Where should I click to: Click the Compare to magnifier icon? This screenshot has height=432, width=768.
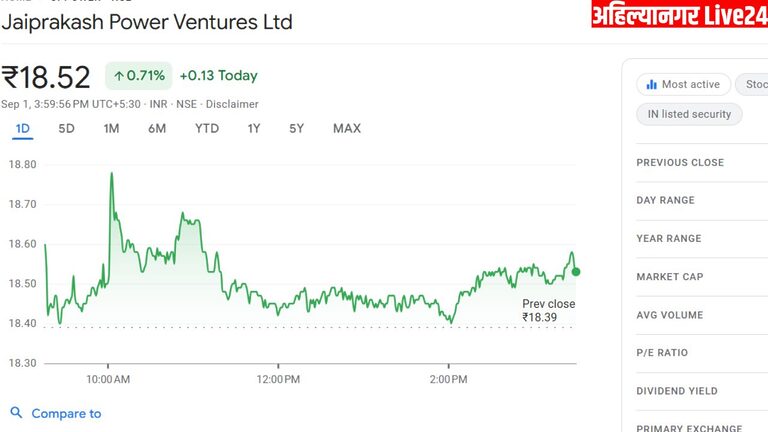point(16,413)
